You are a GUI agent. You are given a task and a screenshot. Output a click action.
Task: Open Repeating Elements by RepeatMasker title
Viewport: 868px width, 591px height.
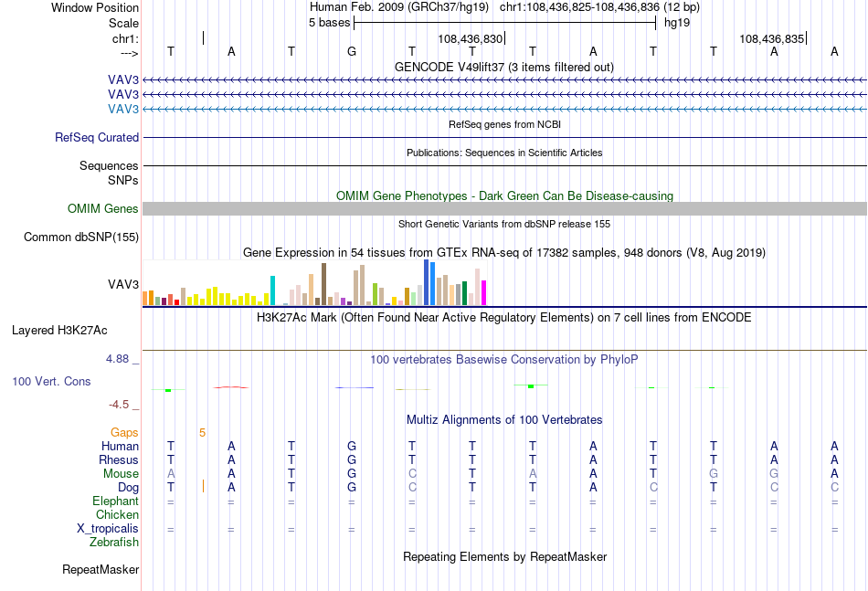pyautogui.click(x=504, y=557)
